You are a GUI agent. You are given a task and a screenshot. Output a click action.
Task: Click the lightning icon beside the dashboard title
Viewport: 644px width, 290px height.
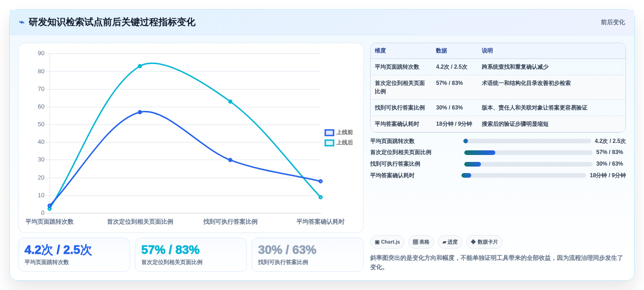click(x=22, y=22)
